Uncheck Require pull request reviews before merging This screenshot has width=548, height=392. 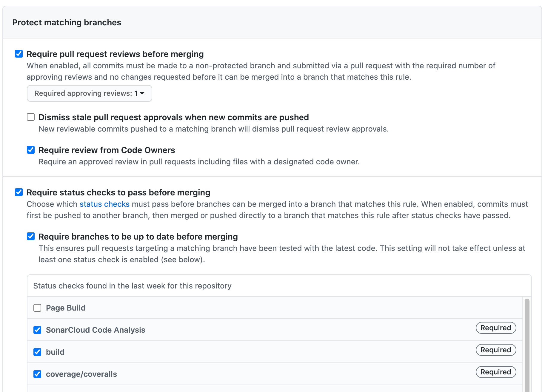[x=19, y=54]
